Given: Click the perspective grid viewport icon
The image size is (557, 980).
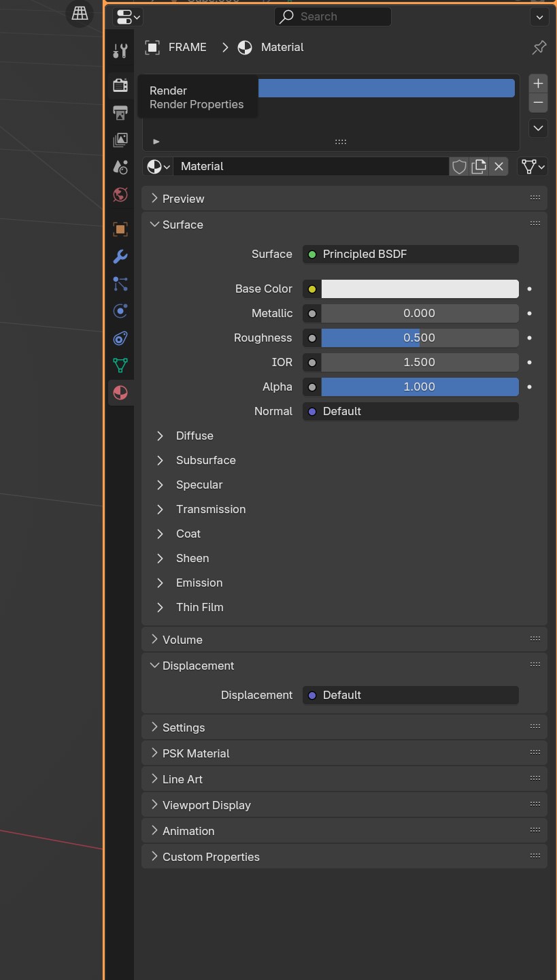Looking at the screenshot, I should click(x=80, y=14).
